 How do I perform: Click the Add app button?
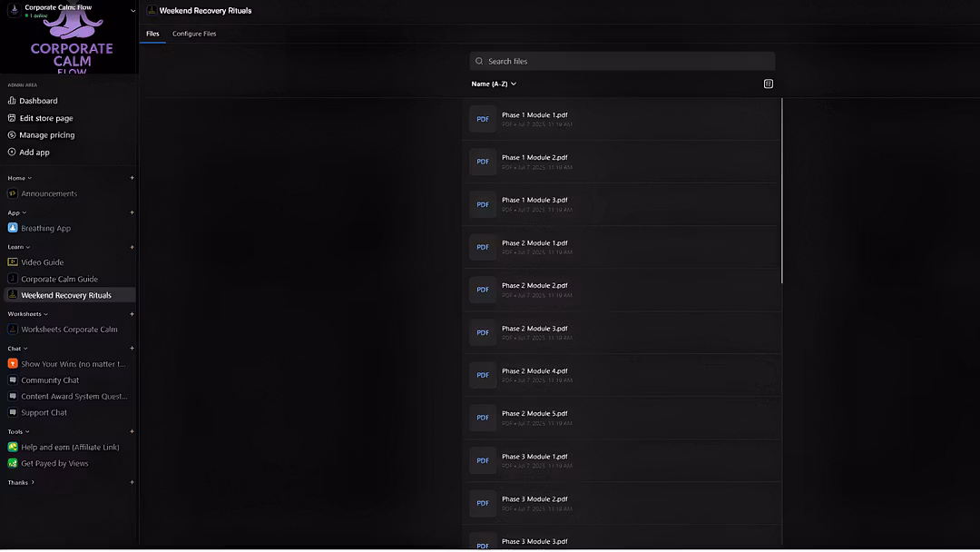(x=34, y=153)
